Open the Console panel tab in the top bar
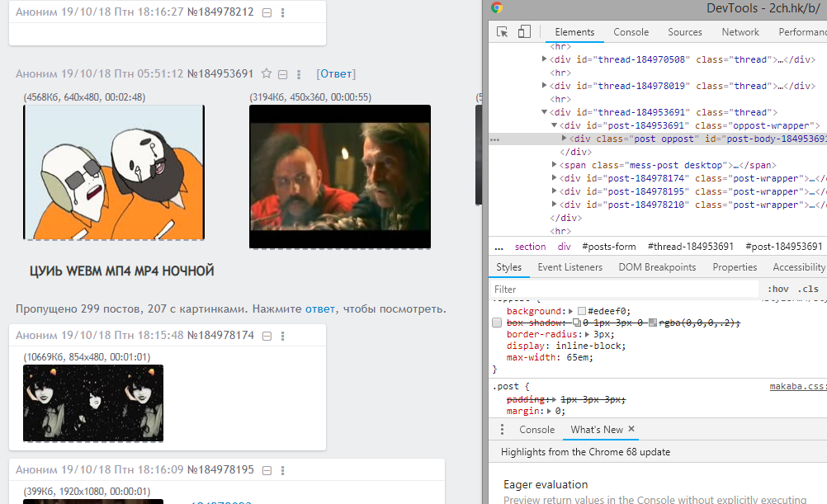 [631, 32]
